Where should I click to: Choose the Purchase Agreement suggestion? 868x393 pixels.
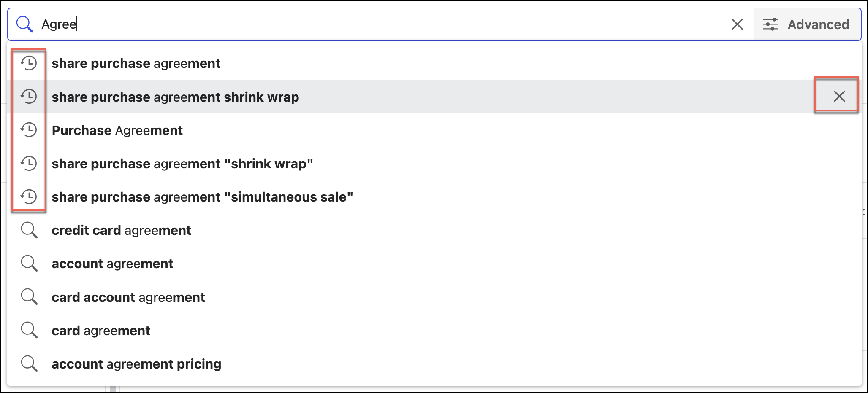(x=117, y=130)
